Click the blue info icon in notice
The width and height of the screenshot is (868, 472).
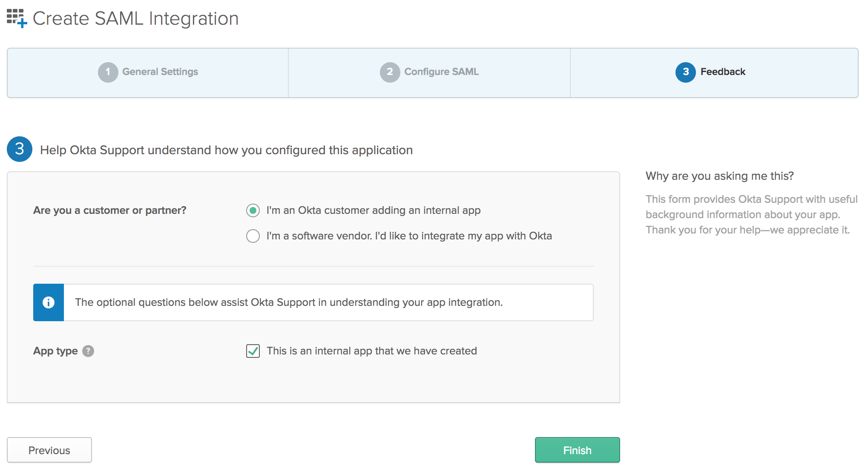[x=49, y=302]
